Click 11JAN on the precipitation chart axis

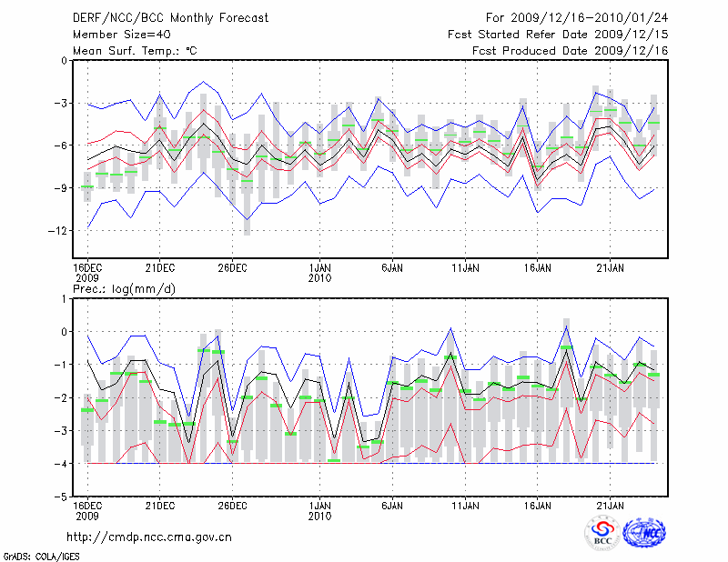pyautogui.click(x=465, y=505)
